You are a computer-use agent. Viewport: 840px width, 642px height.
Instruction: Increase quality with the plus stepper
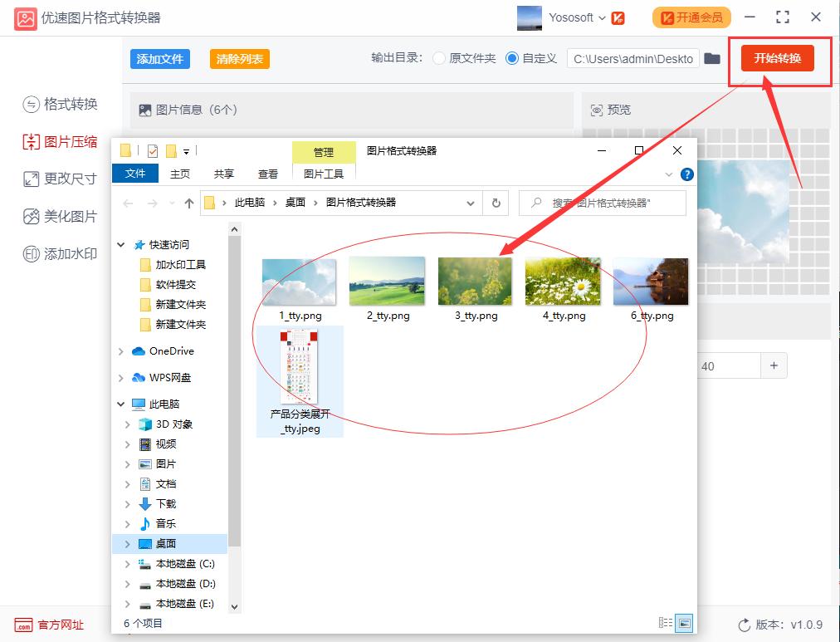click(x=774, y=365)
